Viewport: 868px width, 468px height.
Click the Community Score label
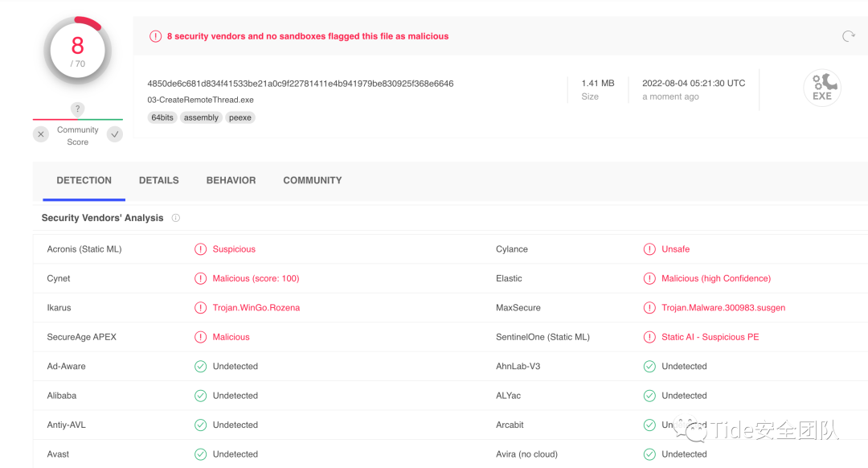77,136
